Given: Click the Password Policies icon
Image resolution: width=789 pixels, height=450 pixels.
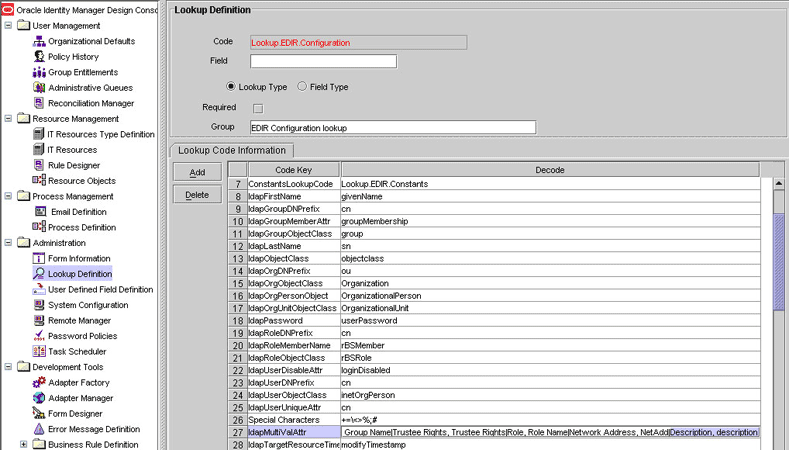Looking at the screenshot, I should [39, 336].
